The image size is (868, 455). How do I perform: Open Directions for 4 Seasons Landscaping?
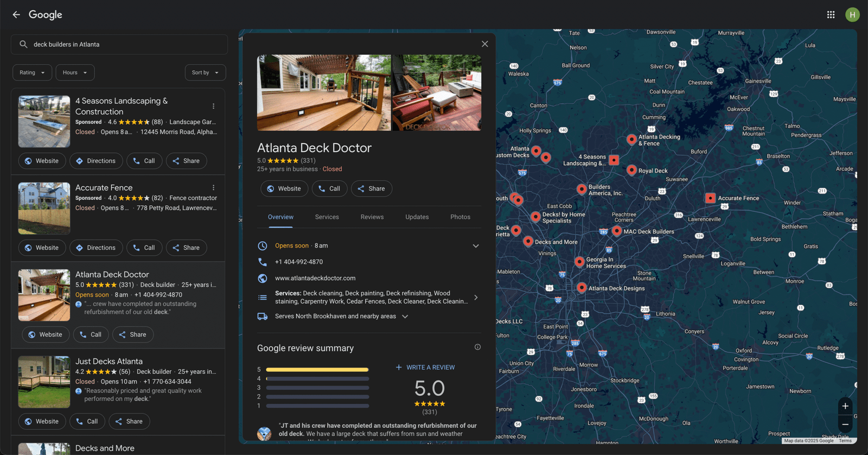[95, 161]
